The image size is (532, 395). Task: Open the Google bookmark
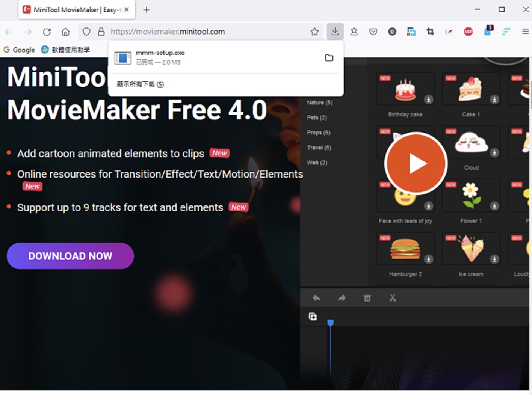19,50
